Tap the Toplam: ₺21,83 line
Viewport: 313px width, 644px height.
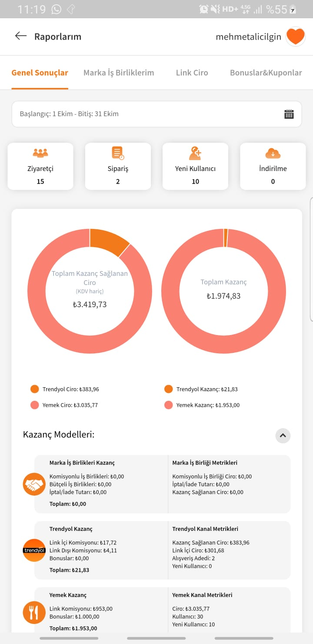click(x=69, y=570)
